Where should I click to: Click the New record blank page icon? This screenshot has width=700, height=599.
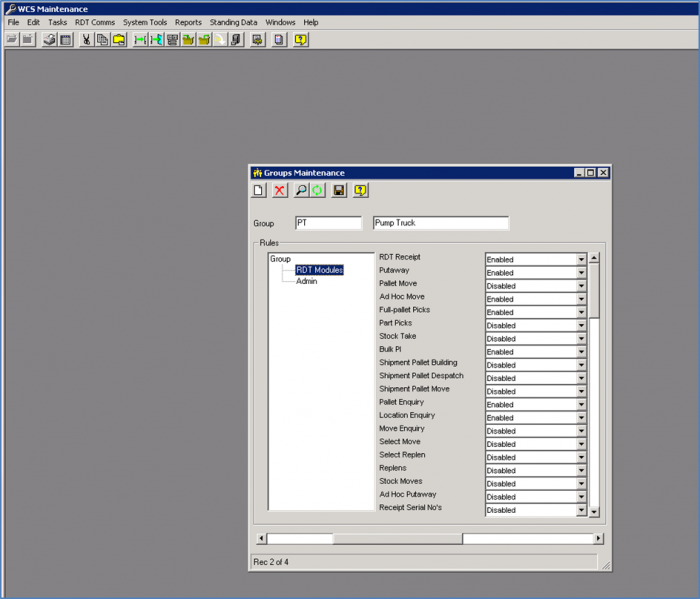tap(258, 191)
